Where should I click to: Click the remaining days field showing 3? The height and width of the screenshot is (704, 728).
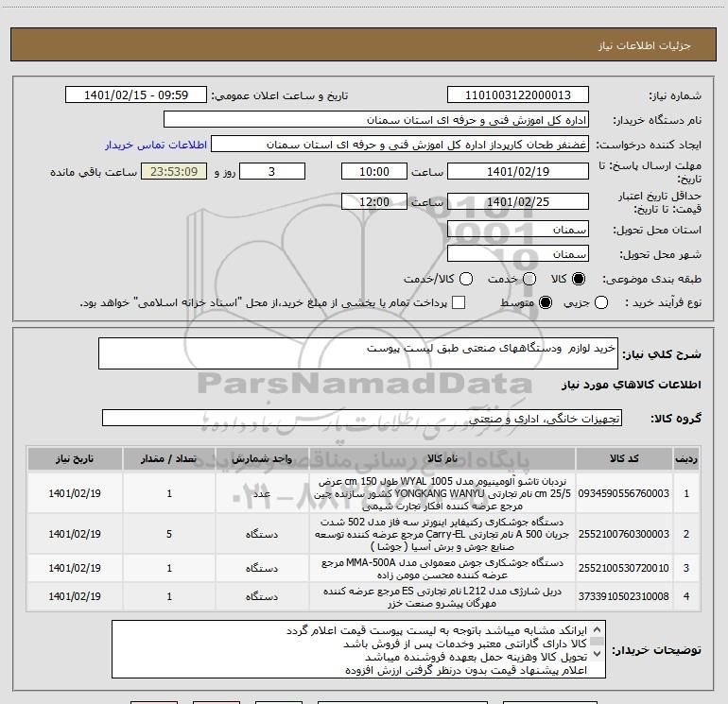272,172
